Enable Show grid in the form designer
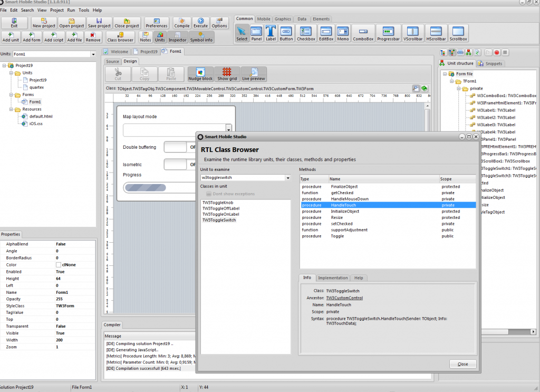 point(226,73)
